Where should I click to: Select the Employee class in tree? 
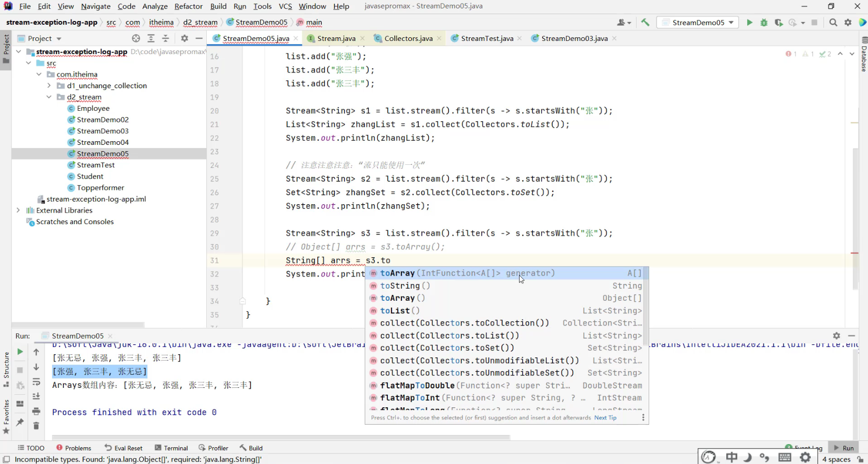click(x=93, y=109)
